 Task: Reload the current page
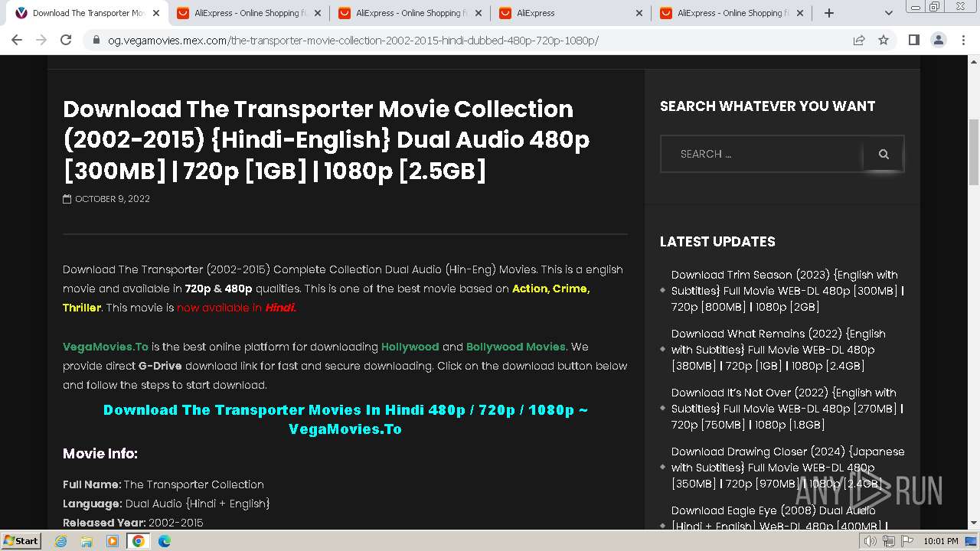pyautogui.click(x=66, y=40)
